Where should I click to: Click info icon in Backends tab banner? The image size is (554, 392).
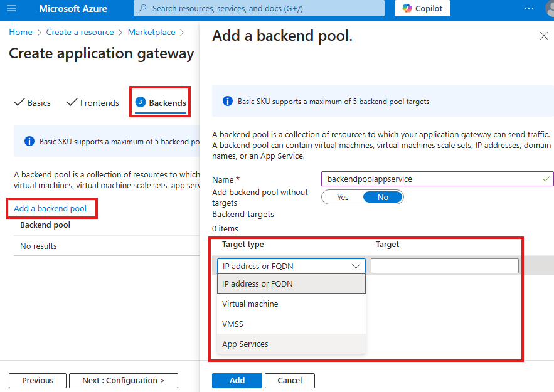coord(29,141)
